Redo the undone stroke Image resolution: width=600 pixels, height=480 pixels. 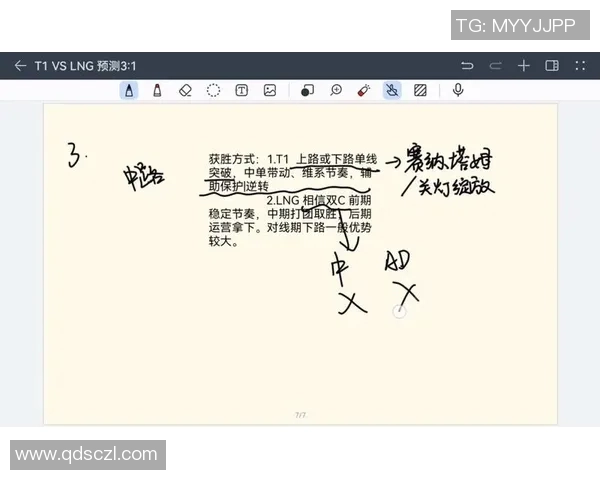[x=495, y=66]
